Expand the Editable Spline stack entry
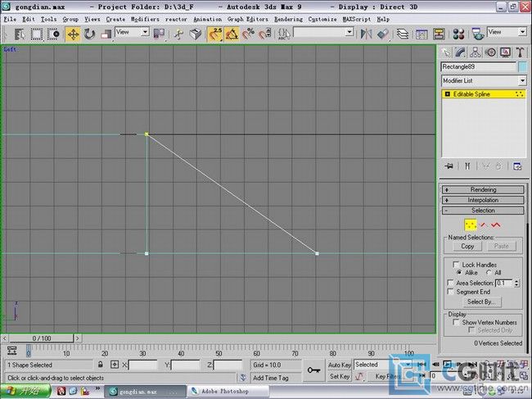The image size is (532, 399). click(447, 94)
